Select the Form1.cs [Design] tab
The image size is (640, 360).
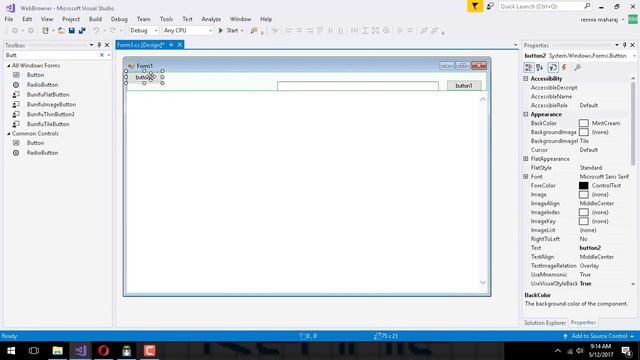click(140, 45)
